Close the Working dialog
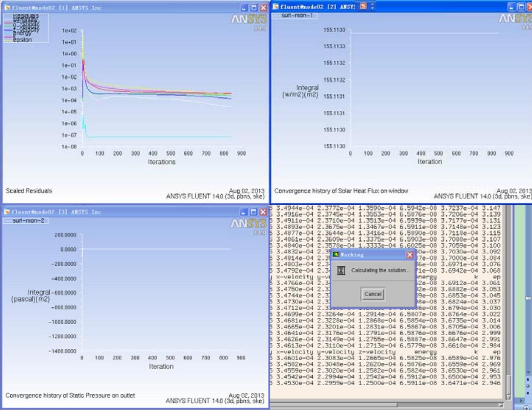 (409, 255)
